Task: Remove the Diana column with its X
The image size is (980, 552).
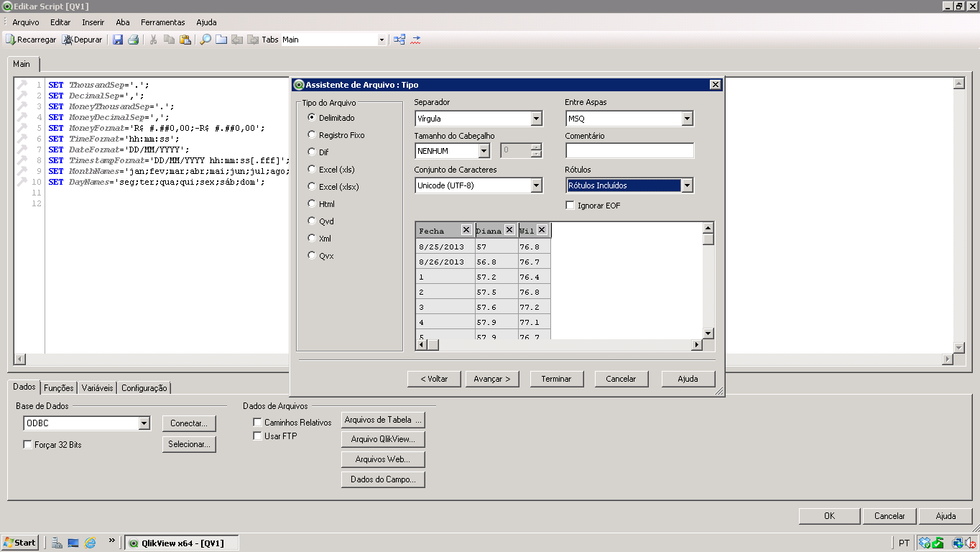Action: tap(509, 230)
